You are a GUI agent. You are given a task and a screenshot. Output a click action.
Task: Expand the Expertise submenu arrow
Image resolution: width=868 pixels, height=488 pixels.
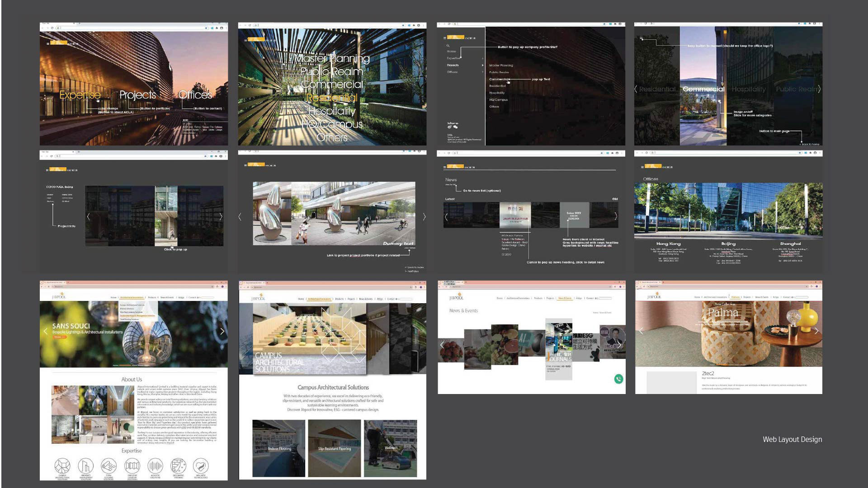pos(483,57)
